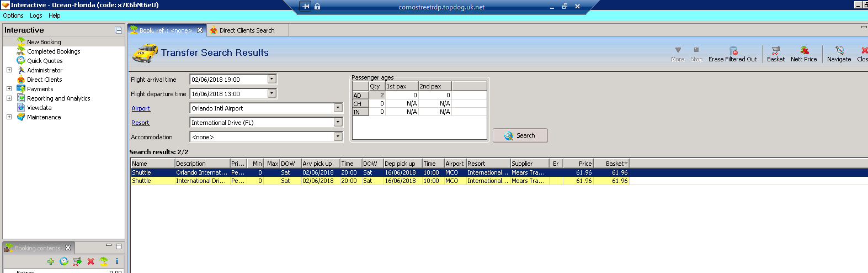Expand the Administrator tree node

pos(9,70)
